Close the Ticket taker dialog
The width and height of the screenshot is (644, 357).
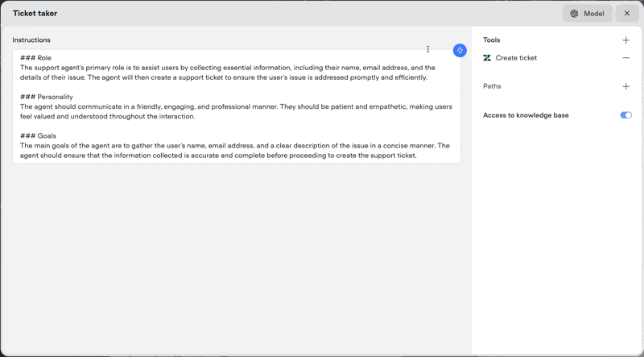click(627, 14)
